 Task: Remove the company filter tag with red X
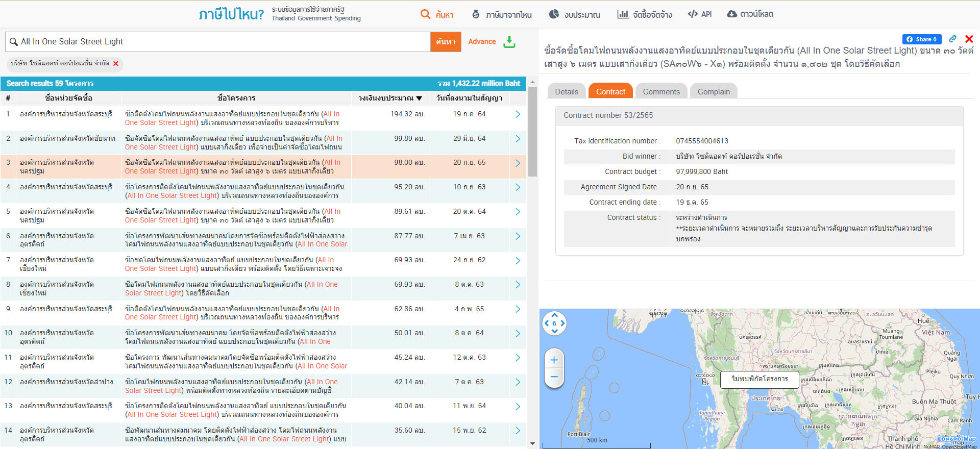tap(116, 64)
